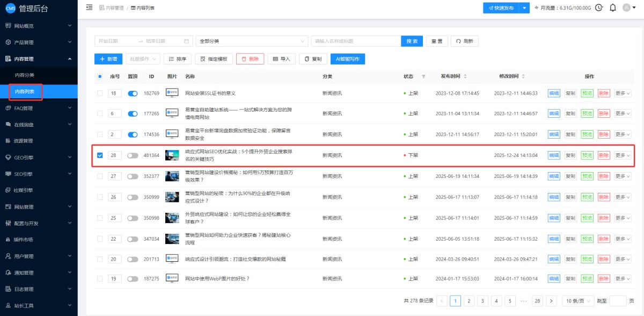This screenshot has width=644, height=316.
Task: Click the AI智能写作 button
Action: [348, 59]
